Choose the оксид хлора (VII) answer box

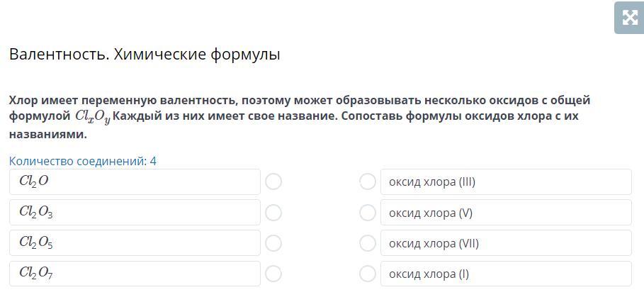click(505, 243)
